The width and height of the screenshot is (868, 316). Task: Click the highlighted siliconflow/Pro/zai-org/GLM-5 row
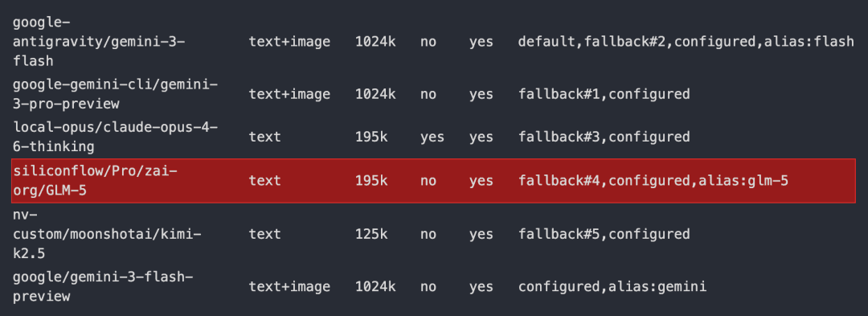point(433,180)
